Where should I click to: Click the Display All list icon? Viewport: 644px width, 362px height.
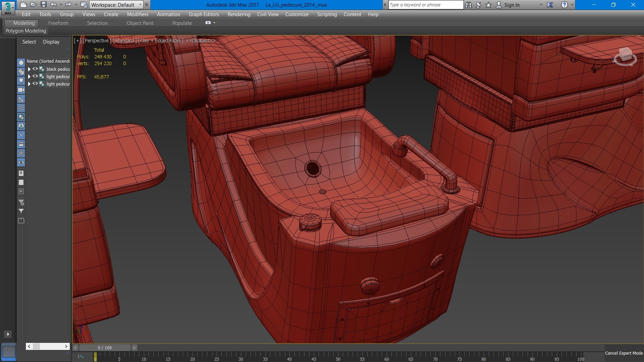[x=21, y=173]
